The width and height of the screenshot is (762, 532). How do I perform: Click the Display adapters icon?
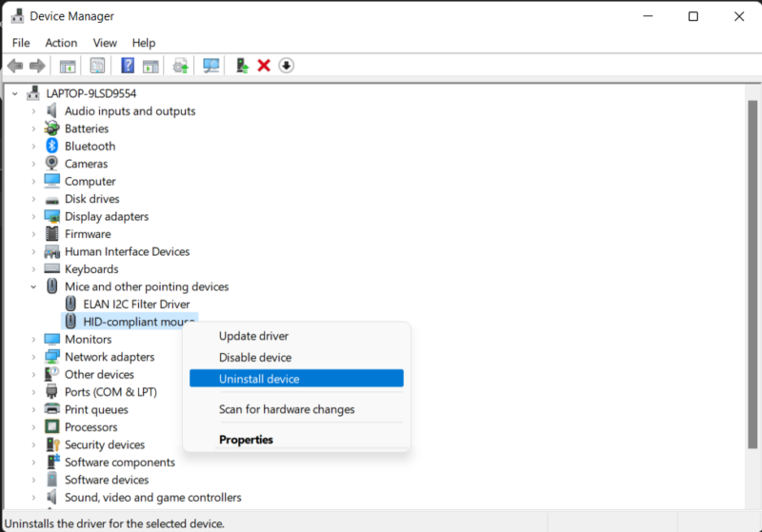pyautogui.click(x=52, y=216)
